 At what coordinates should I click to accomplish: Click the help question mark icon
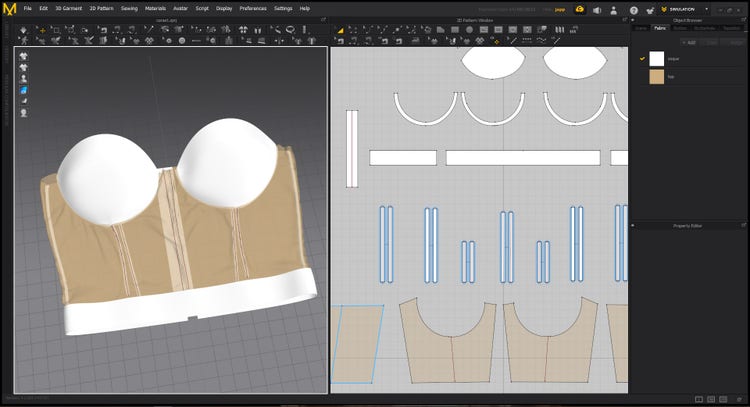click(x=634, y=10)
